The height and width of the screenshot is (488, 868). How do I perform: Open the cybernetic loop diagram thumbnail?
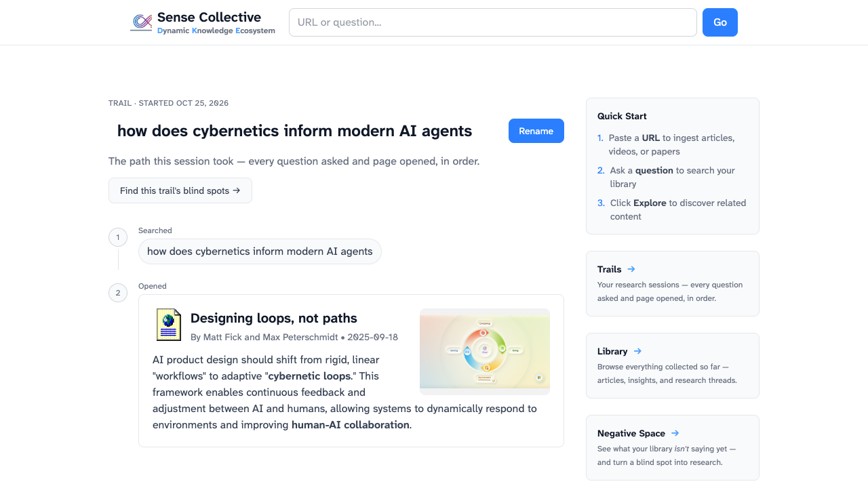click(485, 352)
